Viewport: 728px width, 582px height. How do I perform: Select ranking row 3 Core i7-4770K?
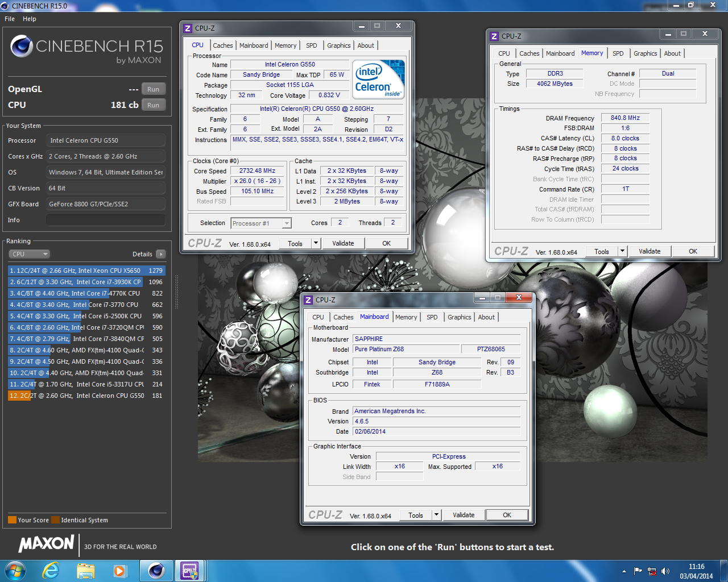(86, 293)
